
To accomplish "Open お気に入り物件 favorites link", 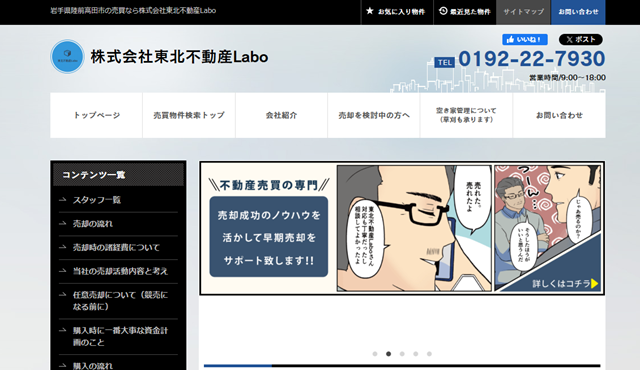I will (x=397, y=12).
